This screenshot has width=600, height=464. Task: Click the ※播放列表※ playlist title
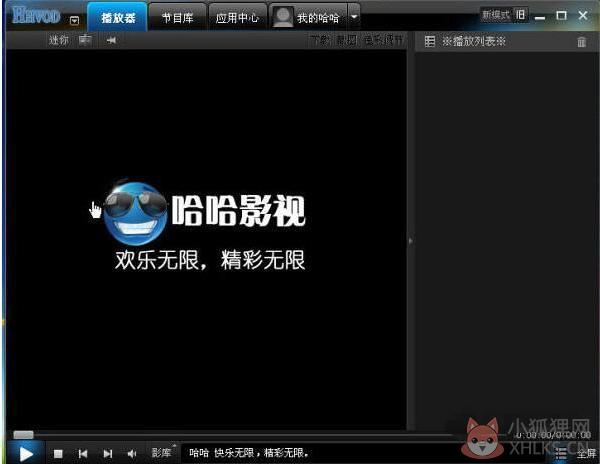pos(474,41)
